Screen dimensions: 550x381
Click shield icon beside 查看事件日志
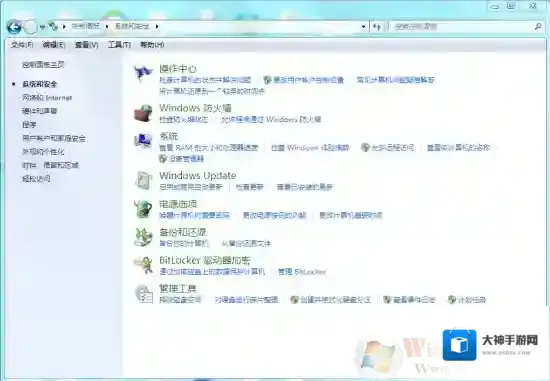click(387, 300)
